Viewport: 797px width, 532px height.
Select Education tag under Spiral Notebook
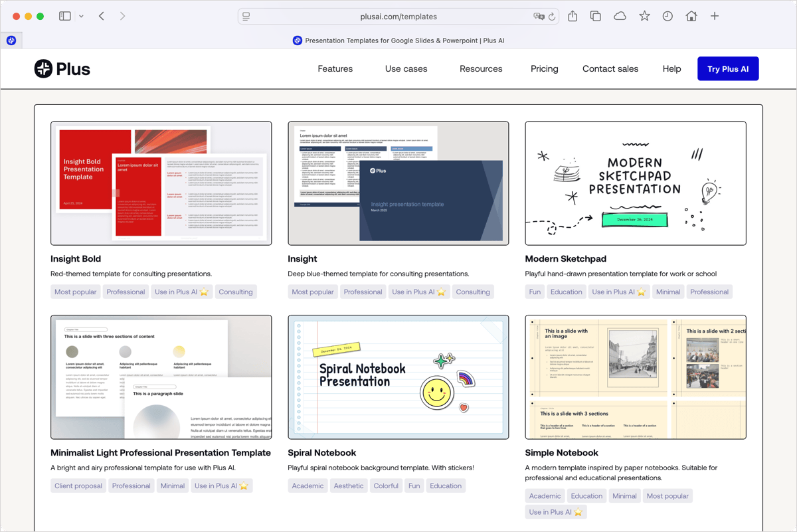click(446, 486)
